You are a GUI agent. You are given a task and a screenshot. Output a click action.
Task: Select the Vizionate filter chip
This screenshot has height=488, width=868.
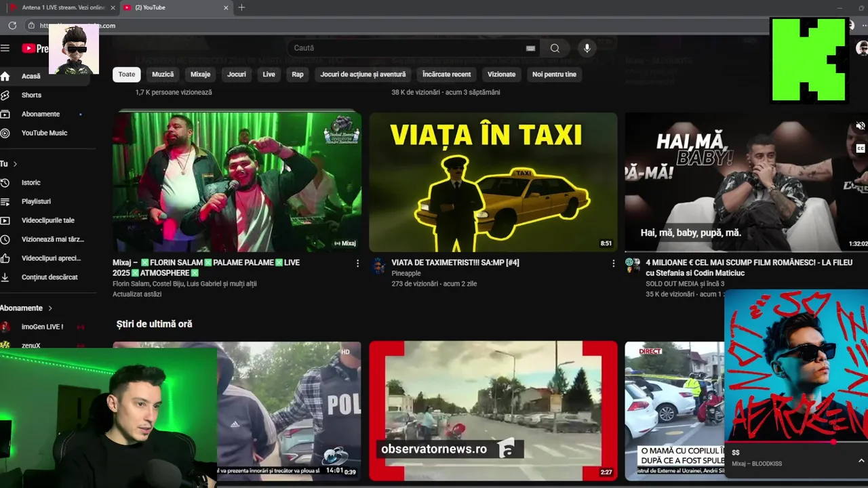click(x=502, y=75)
